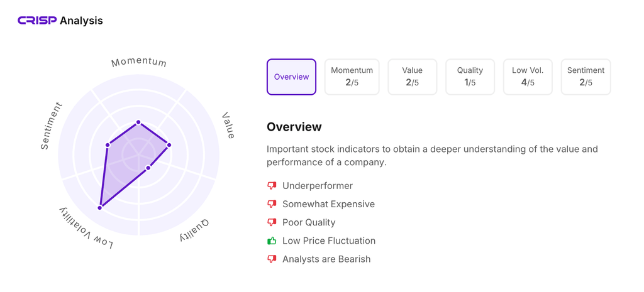Click thumbs-down icon beside Somewhat Expensive

coord(272,204)
